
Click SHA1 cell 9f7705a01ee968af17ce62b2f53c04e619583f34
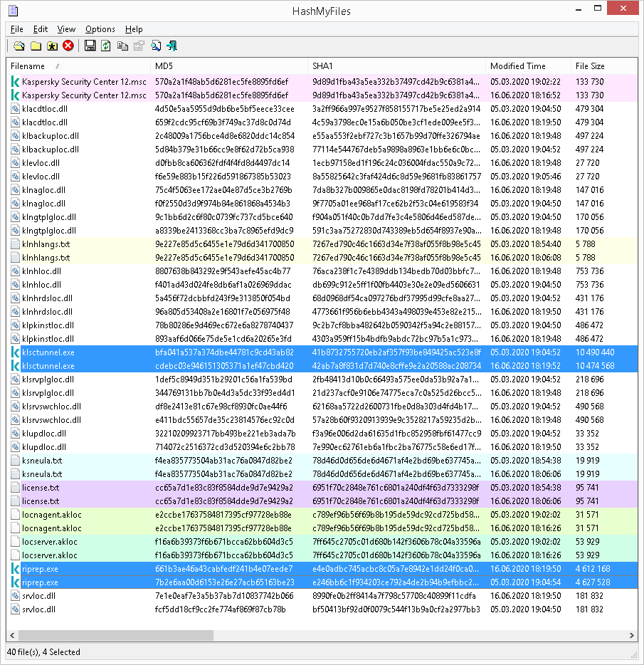click(x=396, y=204)
